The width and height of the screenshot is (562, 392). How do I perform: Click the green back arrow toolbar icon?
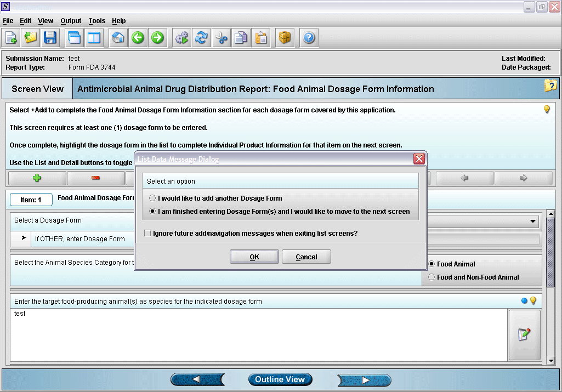[138, 38]
